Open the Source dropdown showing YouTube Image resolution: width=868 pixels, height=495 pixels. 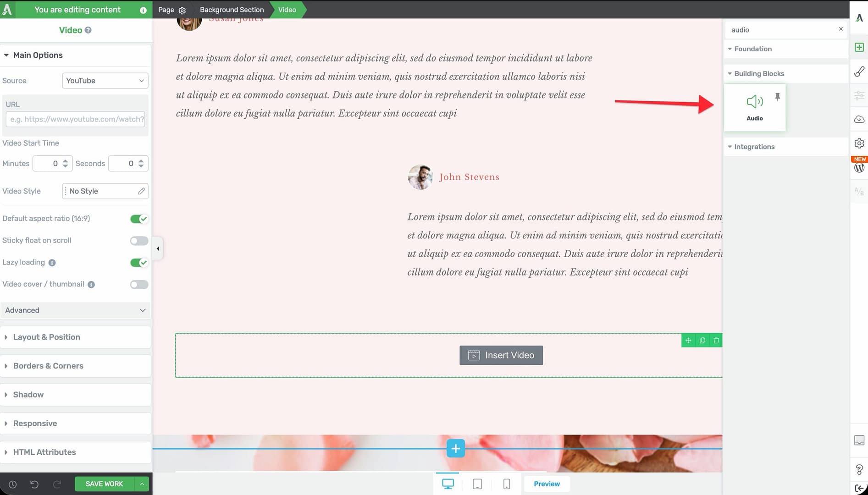pos(105,81)
